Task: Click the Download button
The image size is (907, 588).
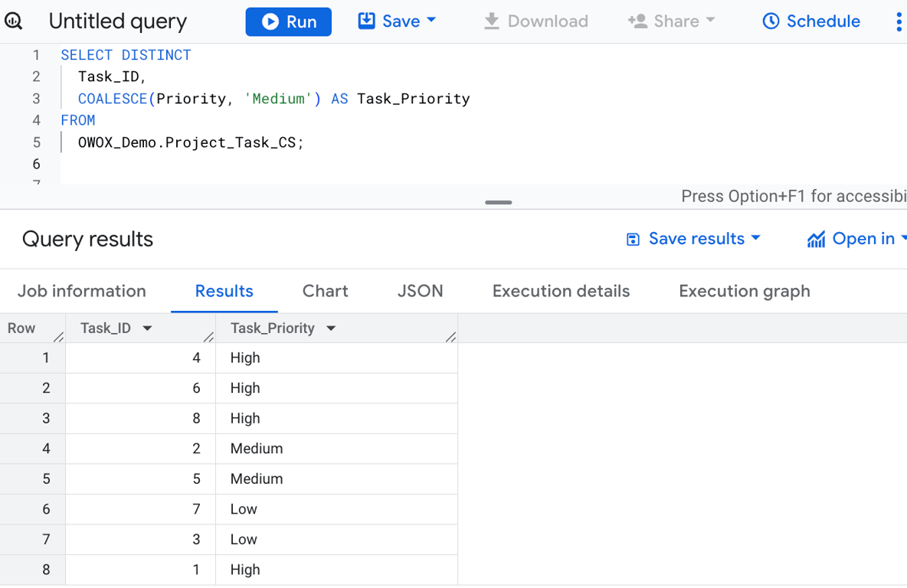Action: (535, 21)
